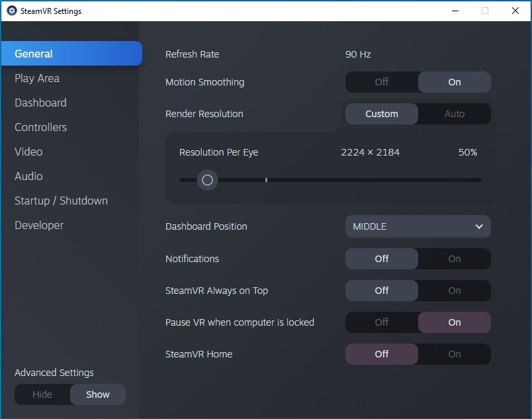
Task: Click the Resolution Per Eye slider handle
Action: [x=207, y=180]
